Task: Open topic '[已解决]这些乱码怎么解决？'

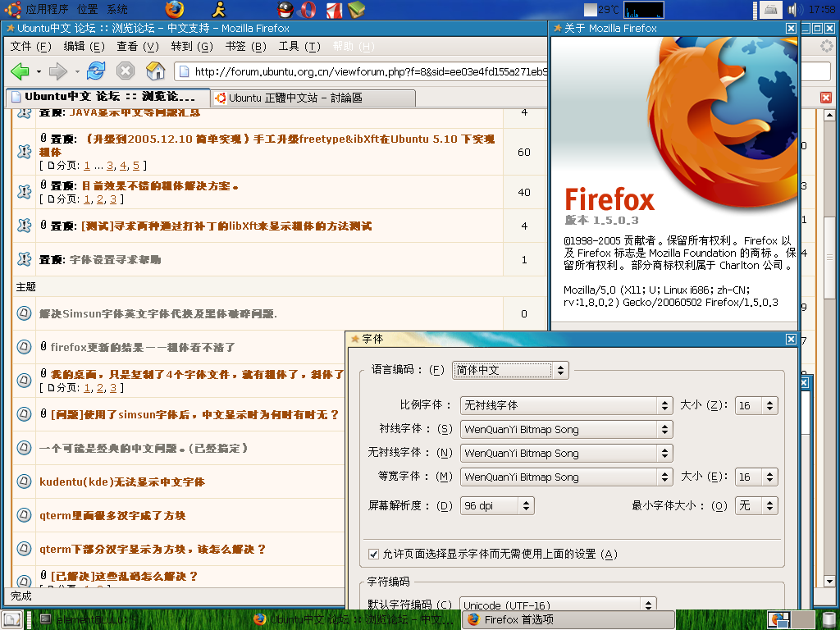Action: pyautogui.click(x=125, y=577)
